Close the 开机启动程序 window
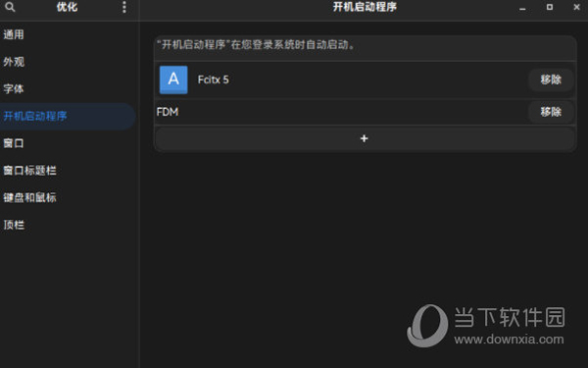Image resolution: width=588 pixels, height=368 pixels. [576, 7]
